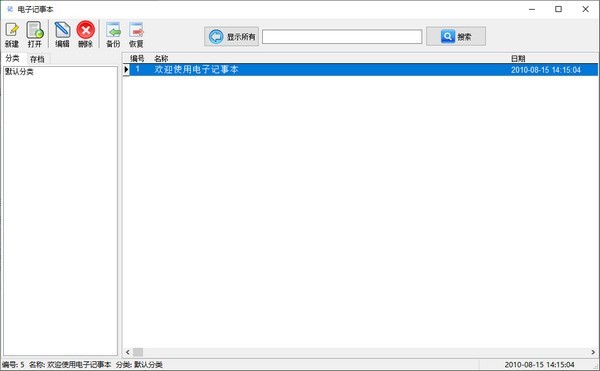Click the 显示所有 (Show all) button
Screen dimensions: 600x371
click(x=232, y=37)
